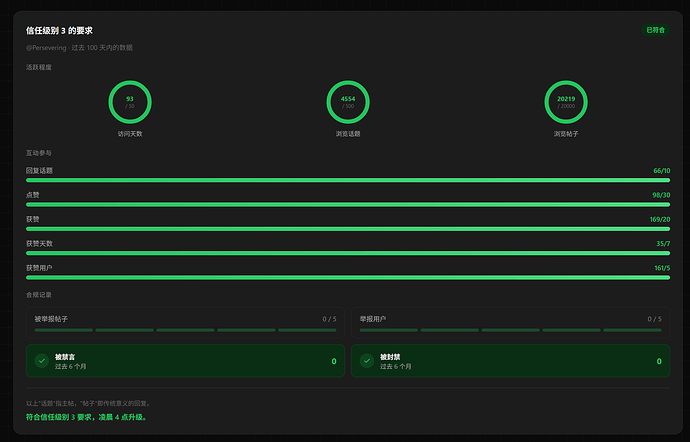Click the 0 count in 被禁言 card
690x442 pixels.
click(334, 361)
